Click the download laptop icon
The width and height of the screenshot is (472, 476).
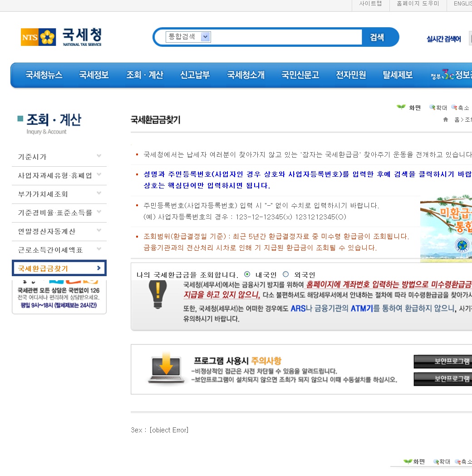point(162,368)
